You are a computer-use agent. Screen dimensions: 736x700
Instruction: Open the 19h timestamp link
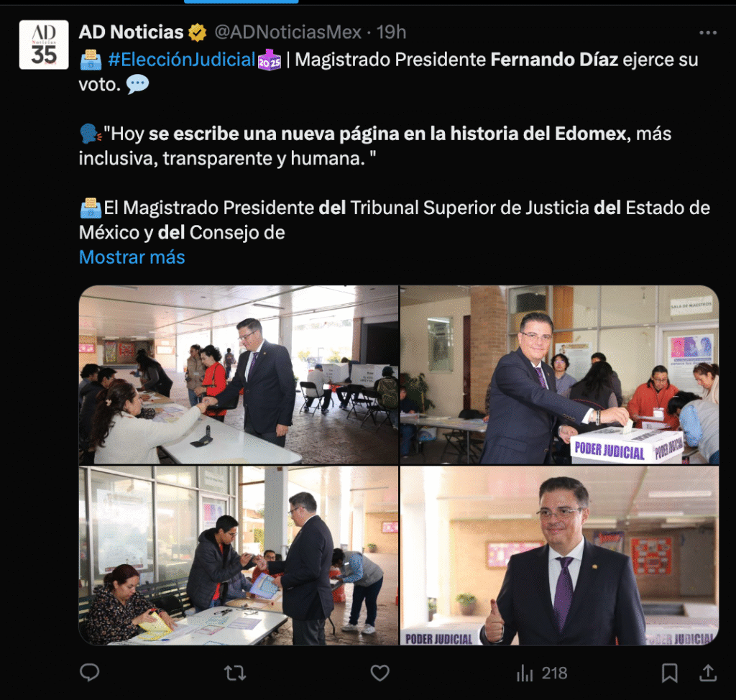pyautogui.click(x=391, y=32)
